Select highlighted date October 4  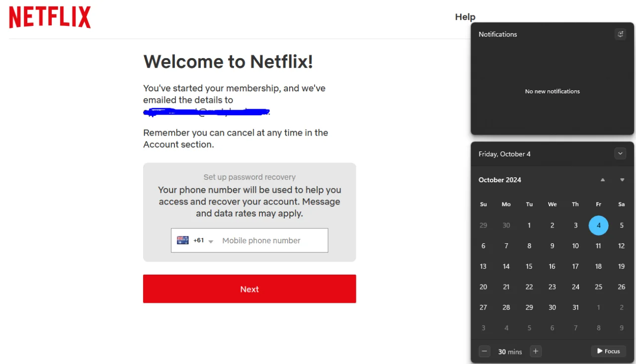pos(599,225)
